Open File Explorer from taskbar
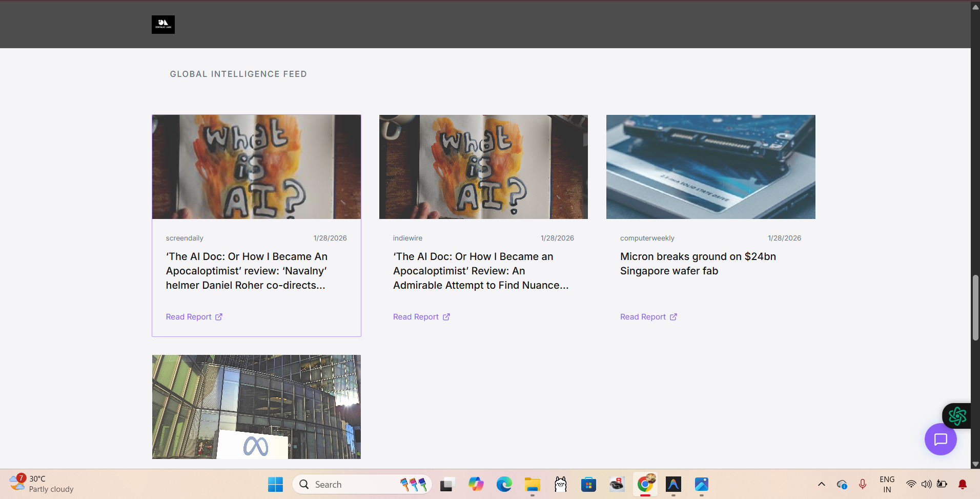Screen dimensions: 980x499 532,485
